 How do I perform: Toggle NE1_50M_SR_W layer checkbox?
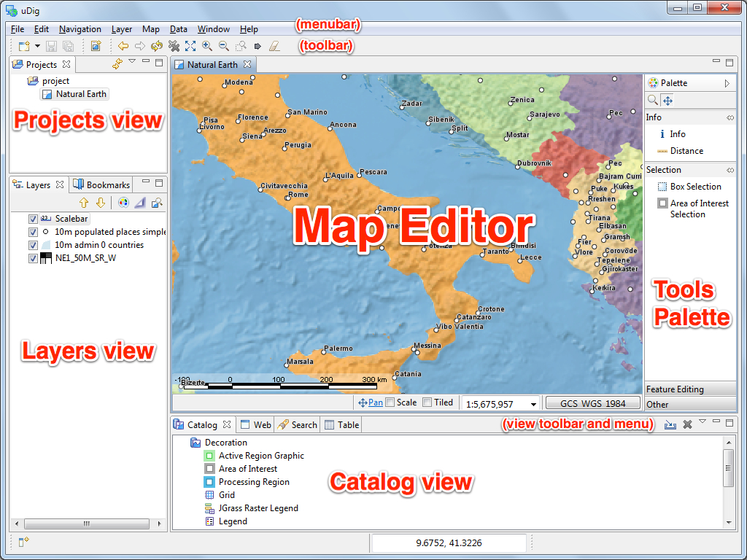[33, 259]
